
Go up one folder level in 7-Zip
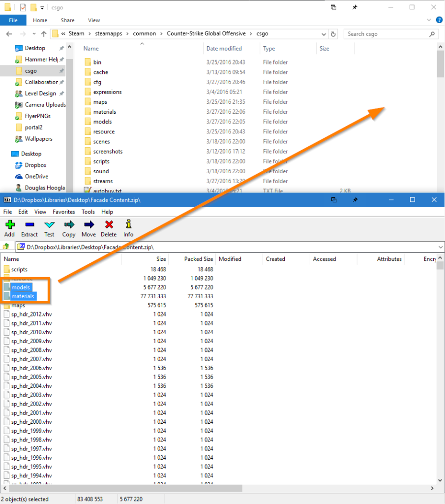(x=6, y=247)
